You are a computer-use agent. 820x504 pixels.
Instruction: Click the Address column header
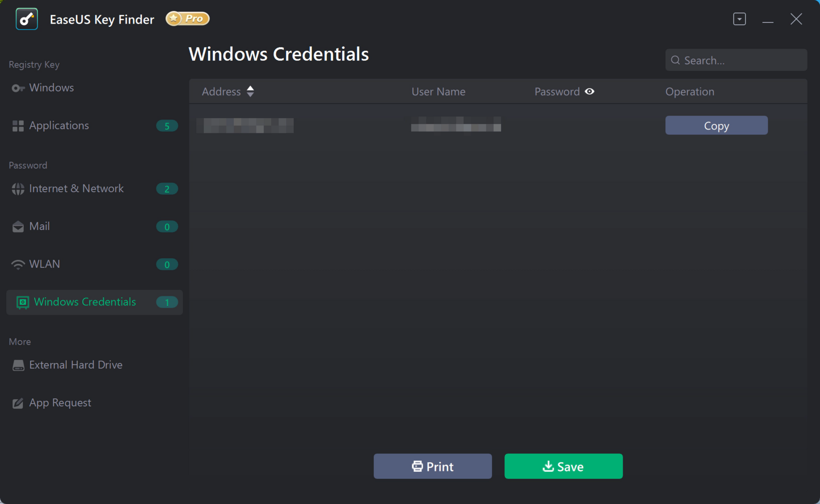tap(221, 91)
